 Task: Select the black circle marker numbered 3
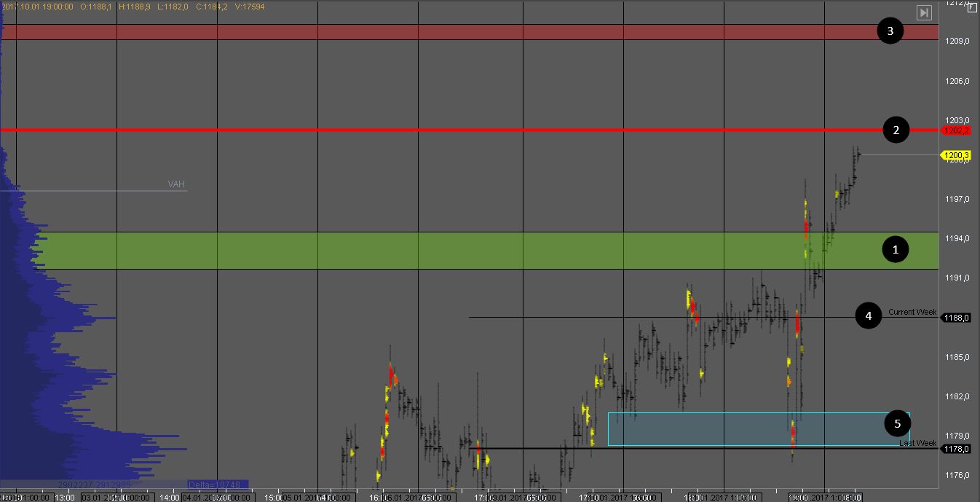(x=890, y=31)
